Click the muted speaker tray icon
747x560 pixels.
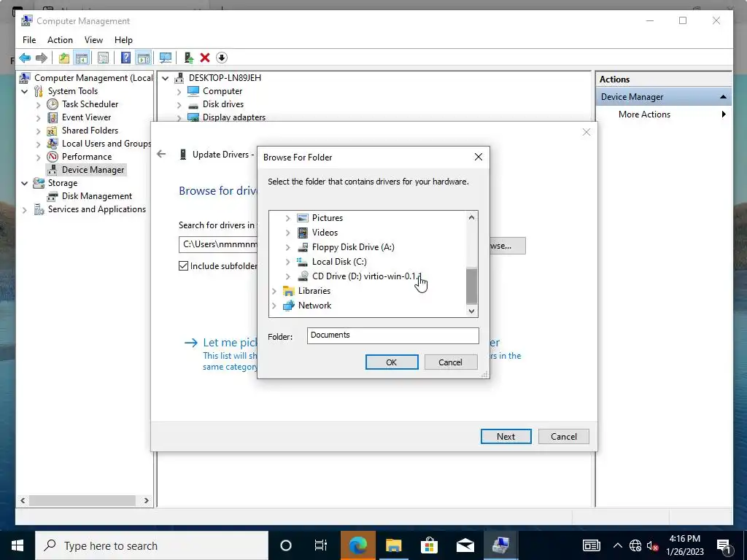[653, 545]
